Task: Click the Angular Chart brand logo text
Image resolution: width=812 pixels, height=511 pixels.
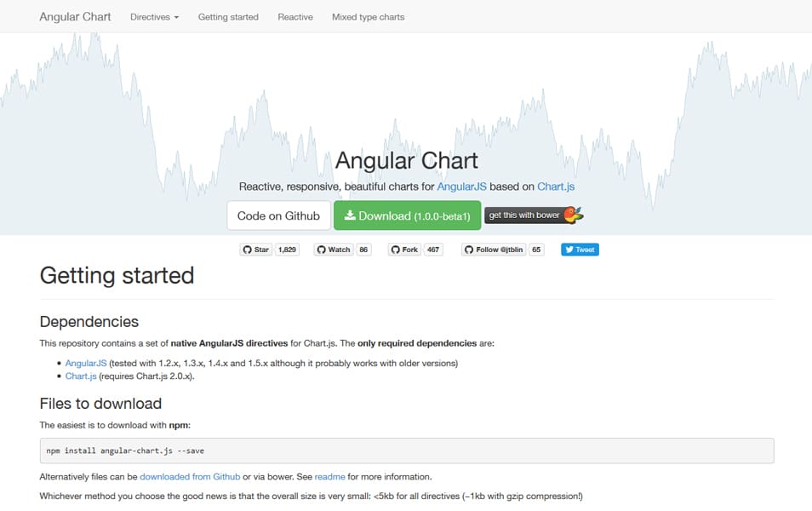Action: (x=75, y=16)
